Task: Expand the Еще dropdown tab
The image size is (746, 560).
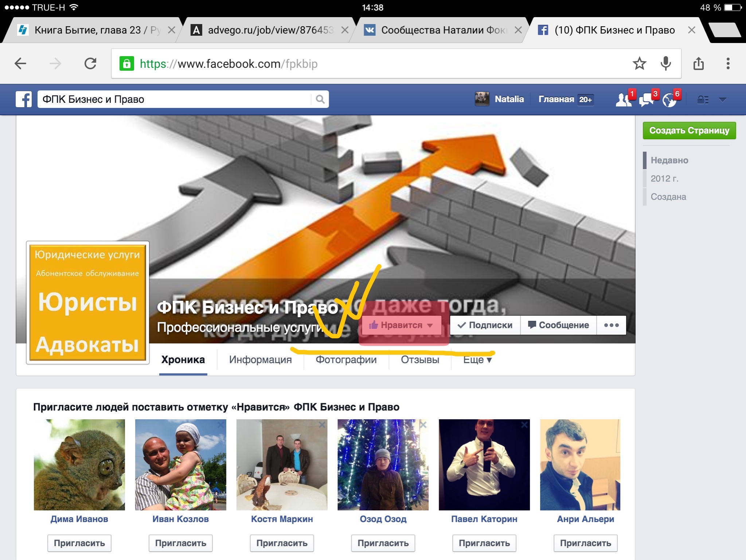Action: (477, 360)
